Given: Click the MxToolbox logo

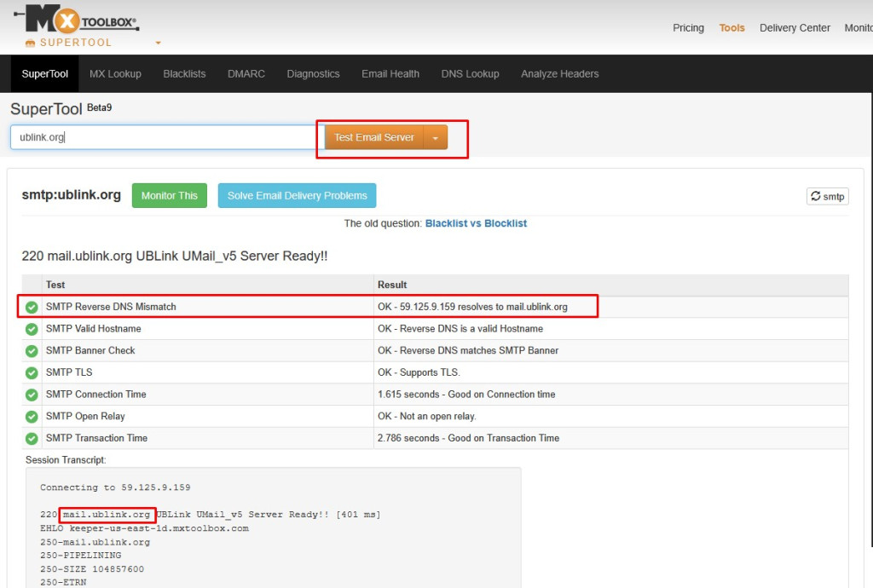Looking at the screenshot, I should point(76,19).
